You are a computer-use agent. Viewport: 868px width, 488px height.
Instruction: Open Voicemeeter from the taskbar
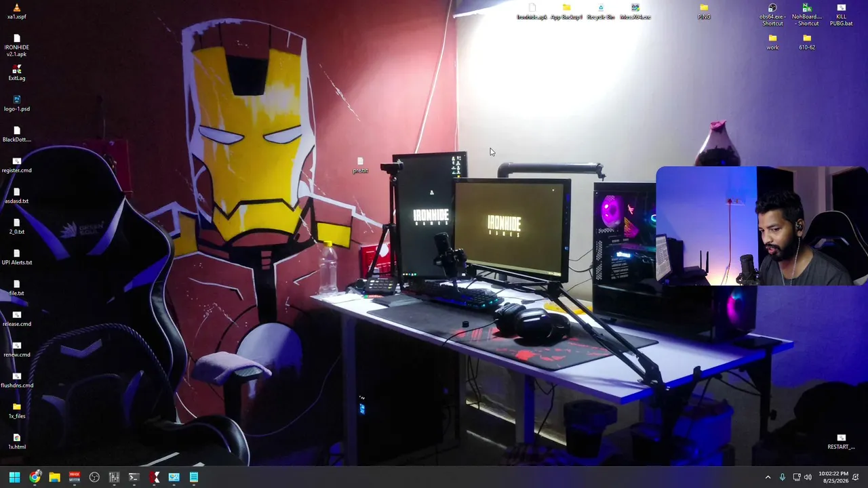[75, 477]
